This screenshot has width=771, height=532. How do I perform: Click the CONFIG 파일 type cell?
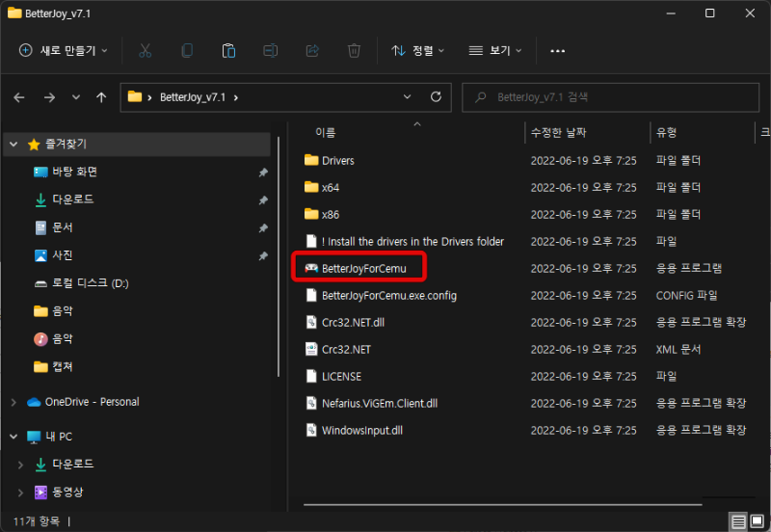tap(686, 295)
